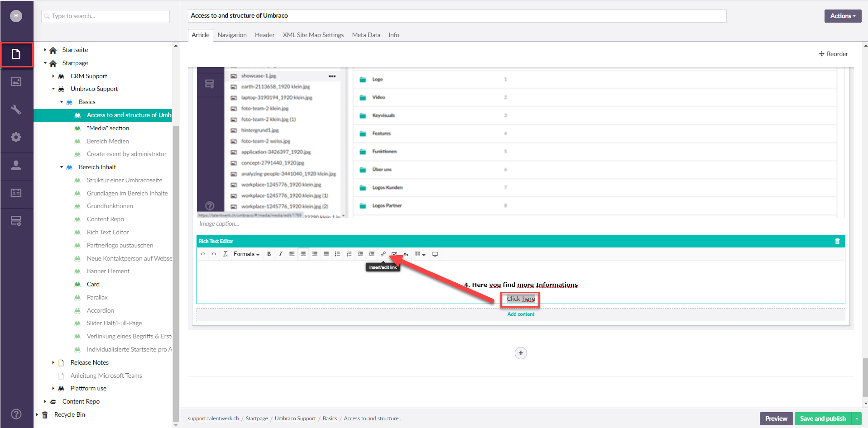Screen dimensions: 868x428
Task: Toggle Italic in Rich Text Editor
Action: coord(280,254)
